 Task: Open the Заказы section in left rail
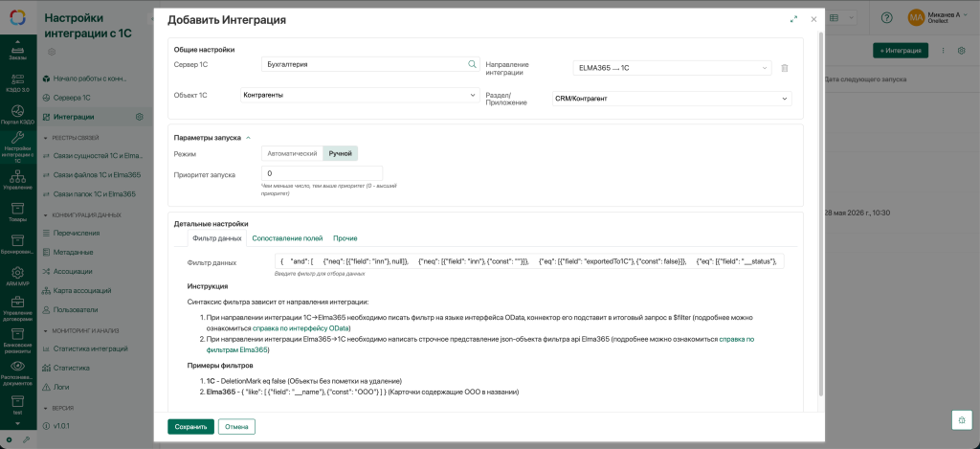[17, 50]
